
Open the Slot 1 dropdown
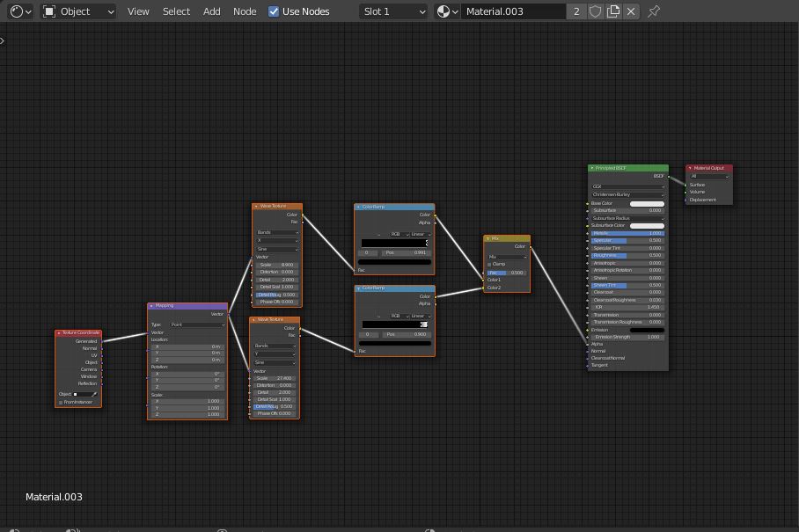click(x=392, y=11)
